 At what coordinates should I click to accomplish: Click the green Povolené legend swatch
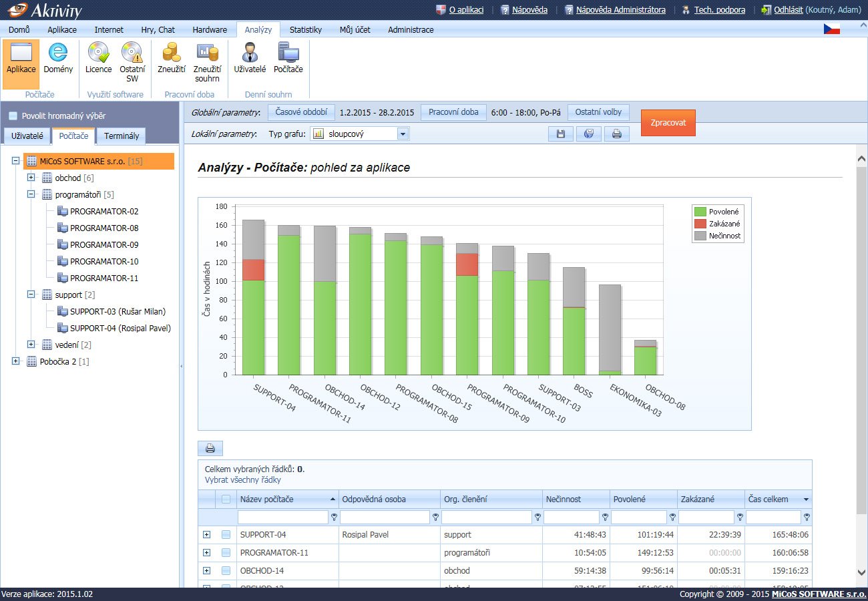click(x=700, y=212)
